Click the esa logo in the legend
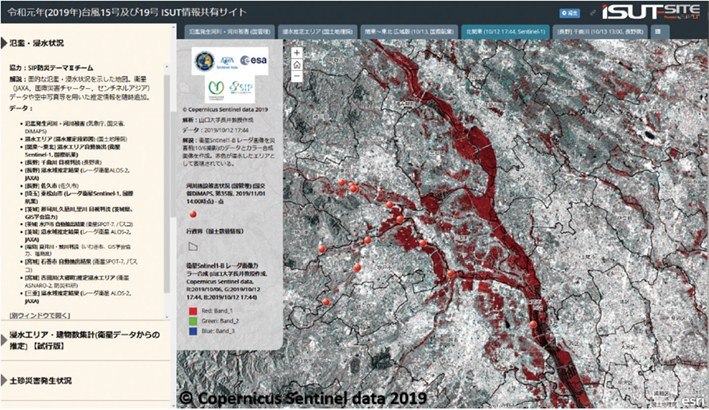 click(x=254, y=60)
